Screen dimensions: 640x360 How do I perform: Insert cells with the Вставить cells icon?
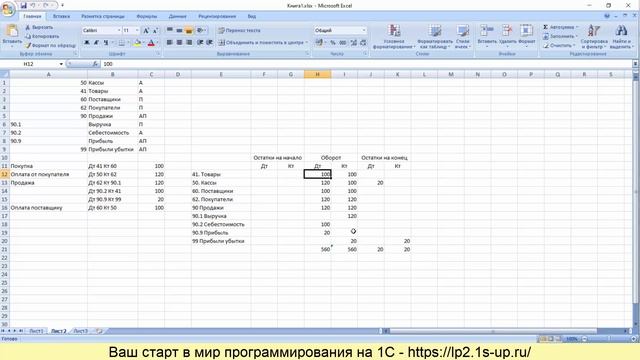coord(487,36)
